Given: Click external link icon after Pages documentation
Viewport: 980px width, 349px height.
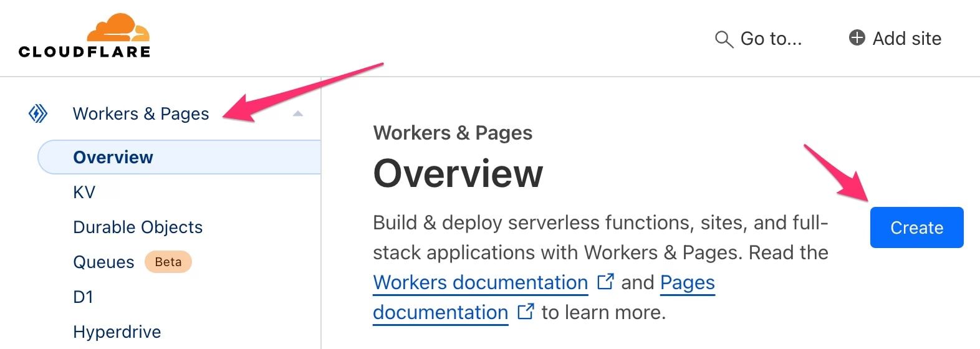Looking at the screenshot, I should tap(526, 311).
